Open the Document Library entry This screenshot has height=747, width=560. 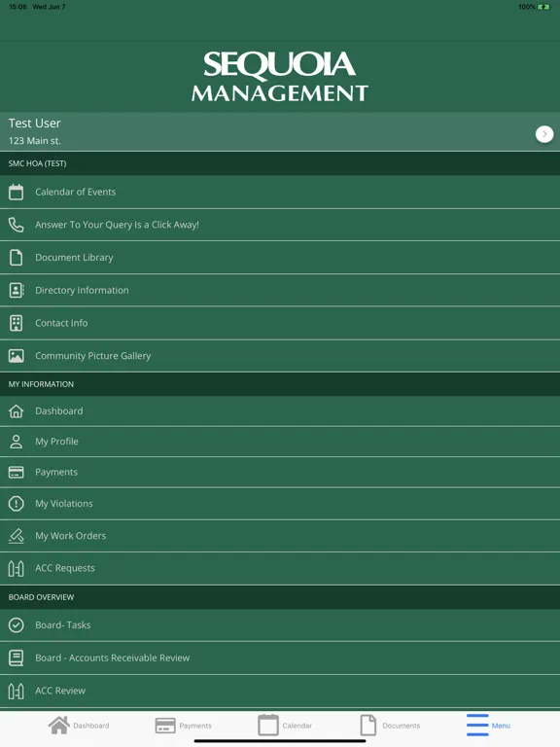click(x=280, y=257)
